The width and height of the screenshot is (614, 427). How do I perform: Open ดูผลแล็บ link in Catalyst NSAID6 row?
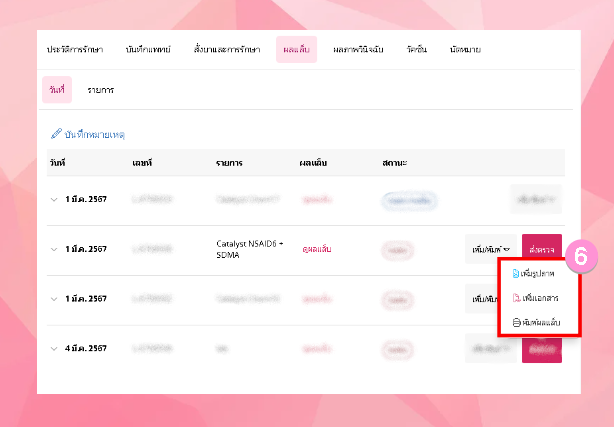(x=317, y=249)
